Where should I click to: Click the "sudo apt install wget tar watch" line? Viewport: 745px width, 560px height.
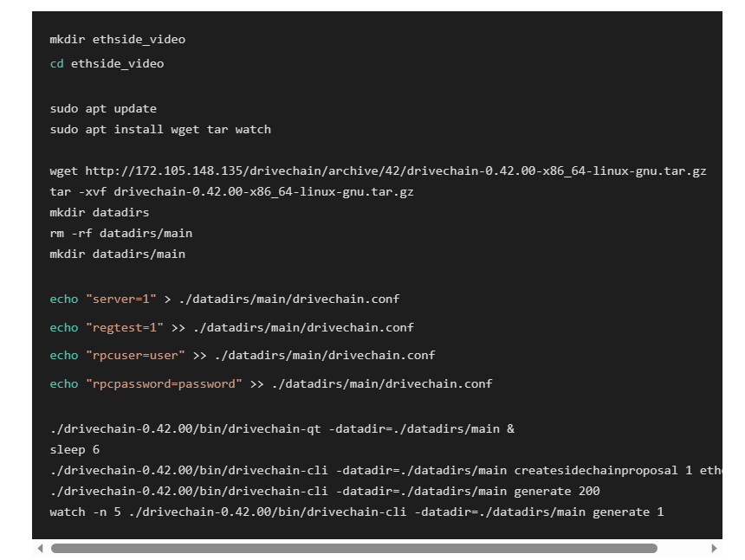coord(160,129)
